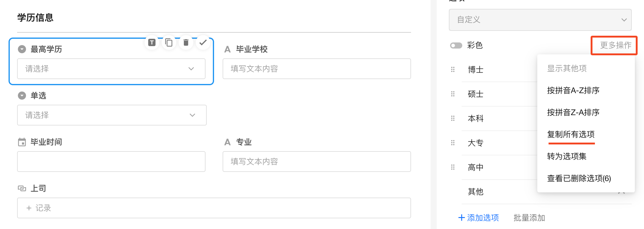Click the checkmark confirm icon
The image size is (644, 229).
[203, 42]
